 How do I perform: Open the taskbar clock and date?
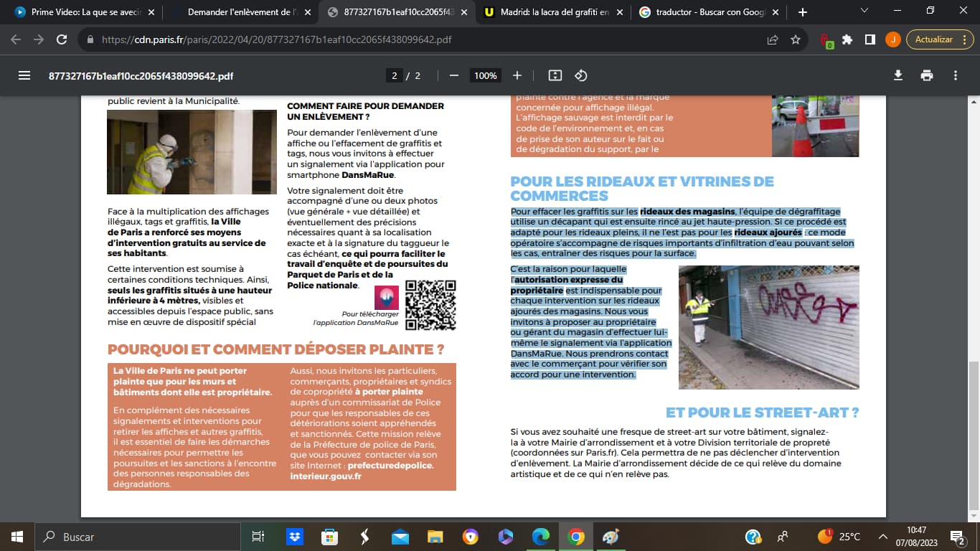click(916, 537)
